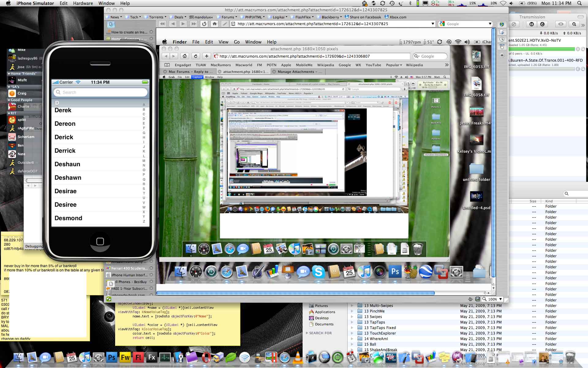Screen dimensions: 588x368
Task: Open the Share on Facebook bookmark
Action: tap(363, 17)
